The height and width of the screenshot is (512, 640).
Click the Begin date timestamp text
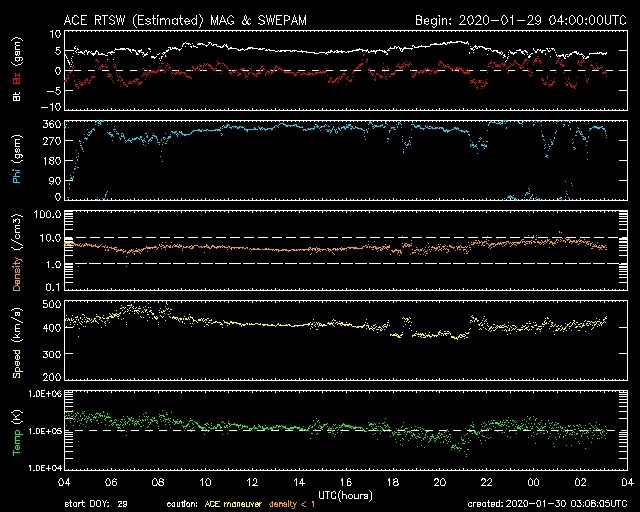pyautogui.click(x=520, y=20)
